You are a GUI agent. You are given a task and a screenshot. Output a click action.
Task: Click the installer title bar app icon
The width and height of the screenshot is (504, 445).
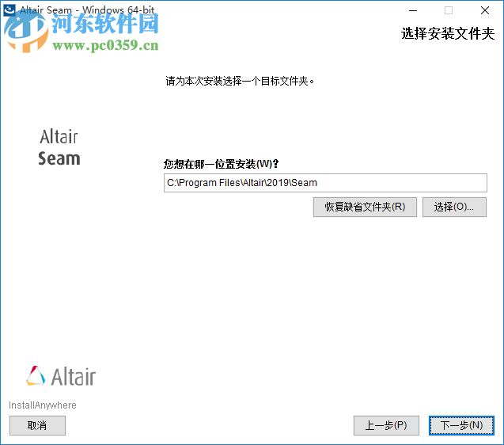click(x=9, y=10)
